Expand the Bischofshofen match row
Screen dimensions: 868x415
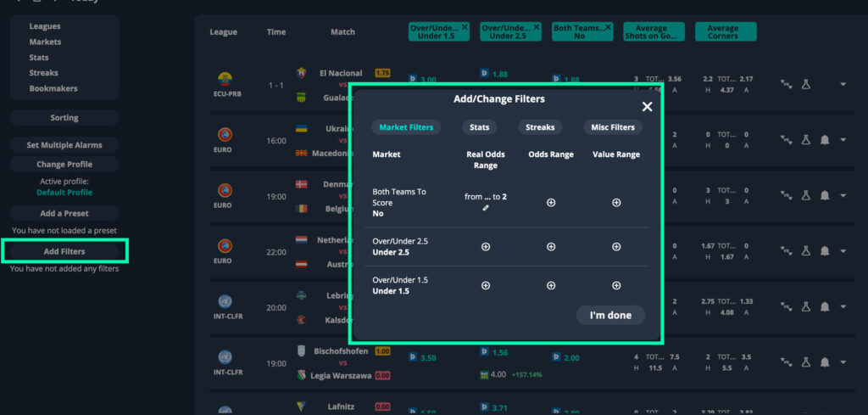843,362
